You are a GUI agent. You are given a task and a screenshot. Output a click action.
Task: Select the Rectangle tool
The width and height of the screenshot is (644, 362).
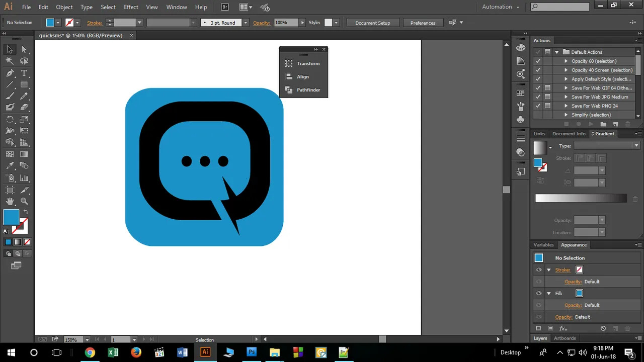(x=24, y=85)
